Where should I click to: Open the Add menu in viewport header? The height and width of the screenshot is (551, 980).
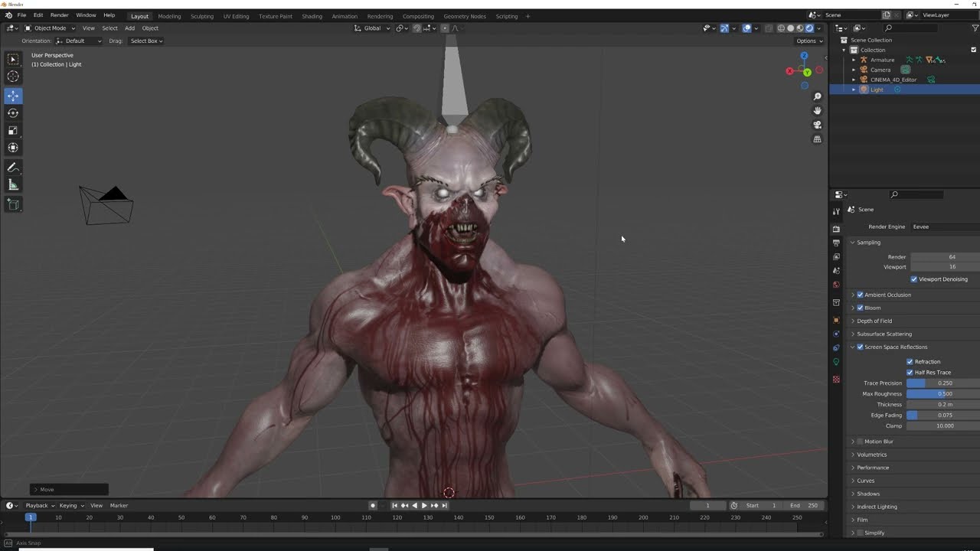129,28
